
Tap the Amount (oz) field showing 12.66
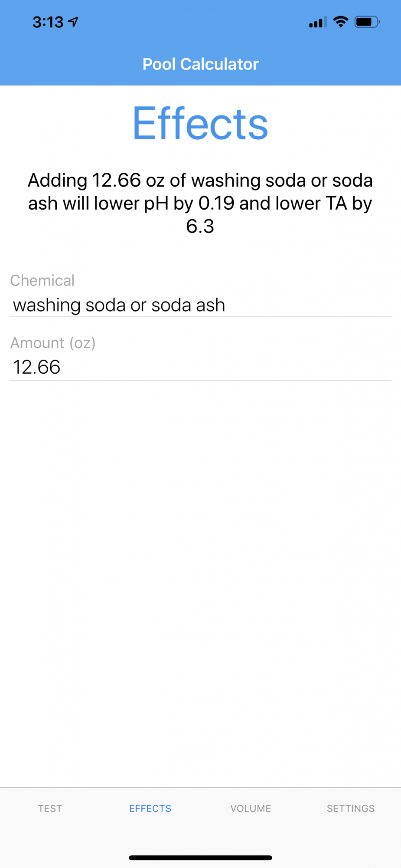(200, 367)
